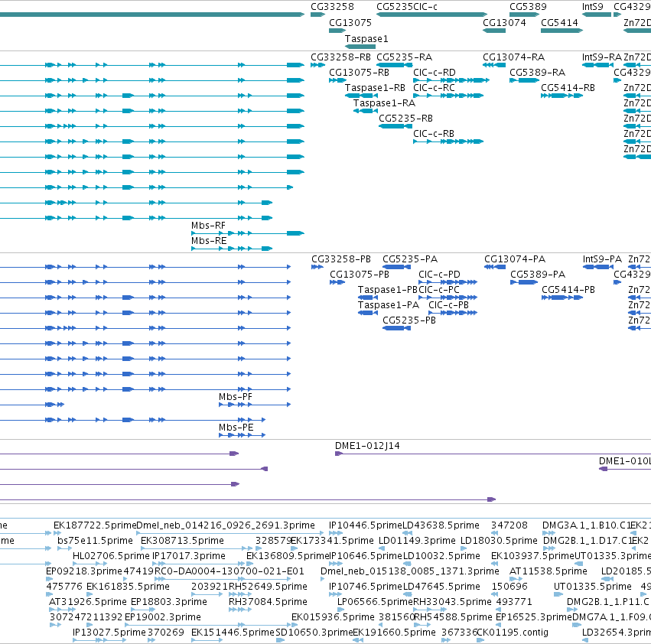Select the Taspase1-PA protein label
This screenshot has width=651, height=644.
coord(388,305)
